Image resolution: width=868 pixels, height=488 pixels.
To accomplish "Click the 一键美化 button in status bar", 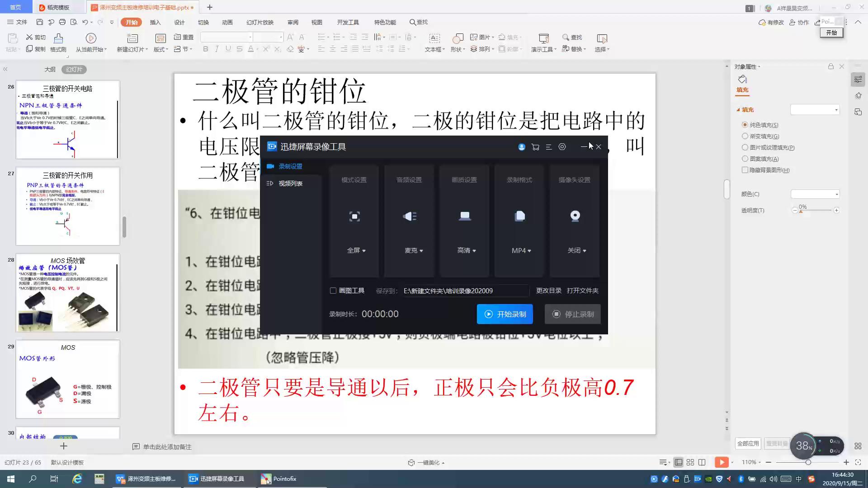I will click(x=426, y=463).
